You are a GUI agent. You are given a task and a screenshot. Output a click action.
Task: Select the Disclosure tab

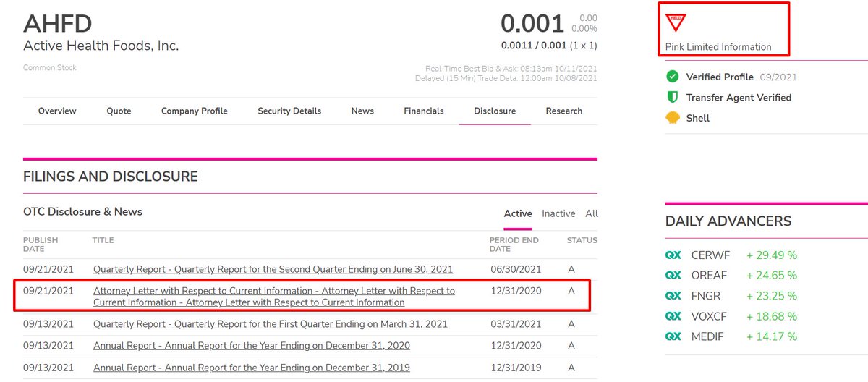pyautogui.click(x=495, y=111)
